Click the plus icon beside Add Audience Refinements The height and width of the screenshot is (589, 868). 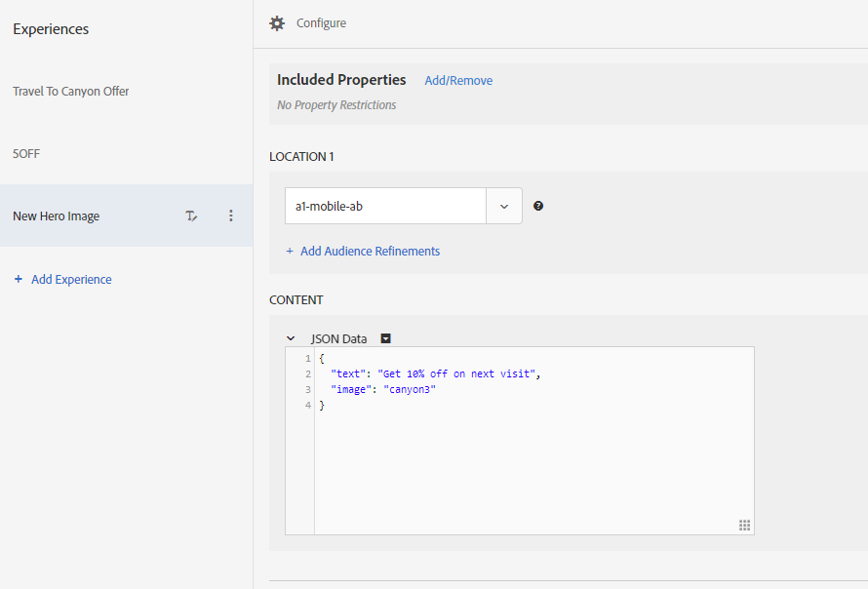click(290, 252)
